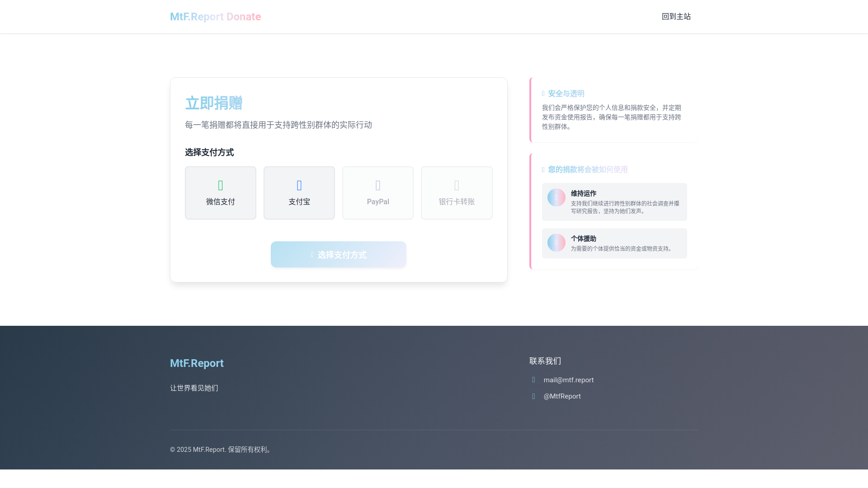Click the footer MtF.Report logo
The height and width of the screenshot is (488, 868).
[x=197, y=363]
